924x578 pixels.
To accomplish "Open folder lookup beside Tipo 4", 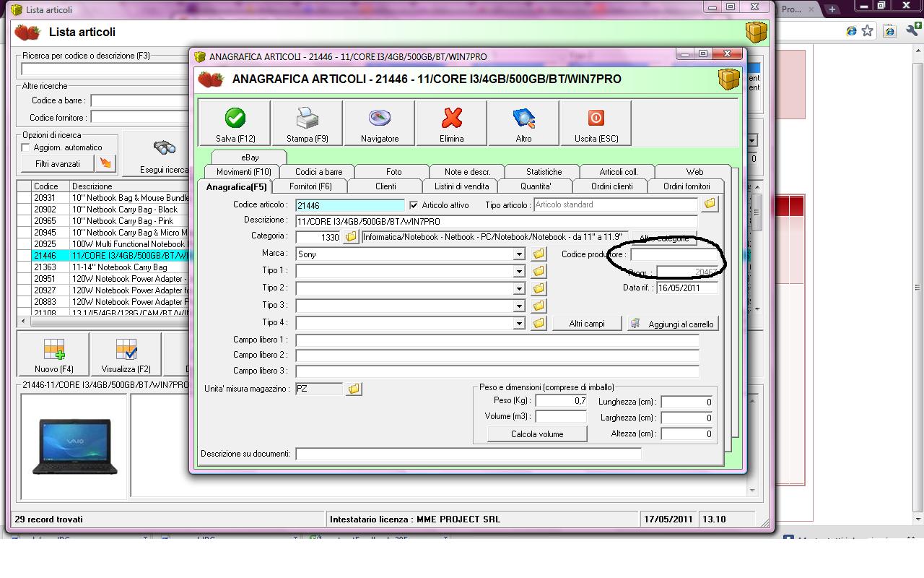I will coord(539,323).
